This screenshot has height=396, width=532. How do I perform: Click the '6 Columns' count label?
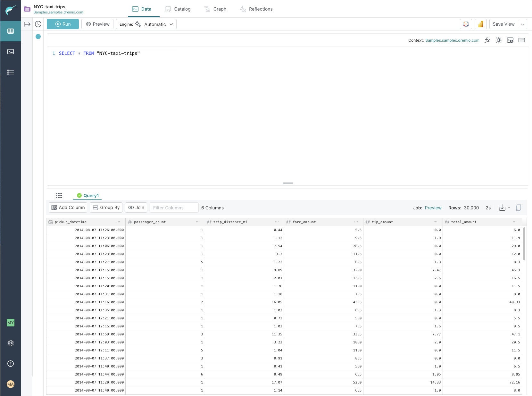tap(212, 208)
